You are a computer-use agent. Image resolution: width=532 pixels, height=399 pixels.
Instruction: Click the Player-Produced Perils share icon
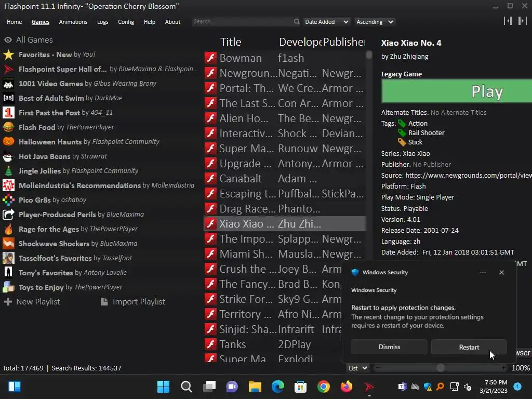click(8, 215)
